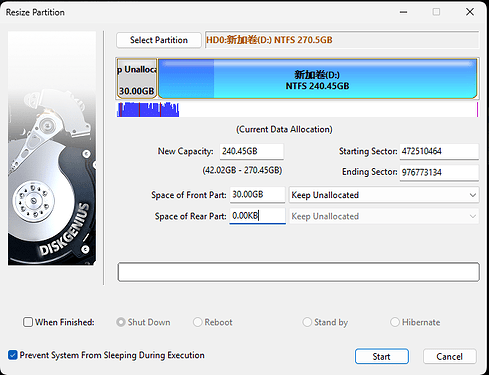Click the Start button
Screen dimensions: 489x375
point(382,357)
